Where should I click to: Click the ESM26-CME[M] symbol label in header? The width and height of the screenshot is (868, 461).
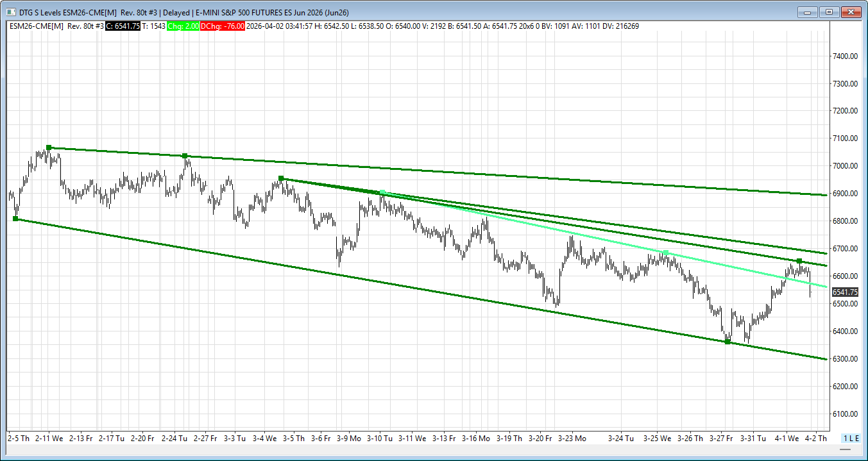36,26
